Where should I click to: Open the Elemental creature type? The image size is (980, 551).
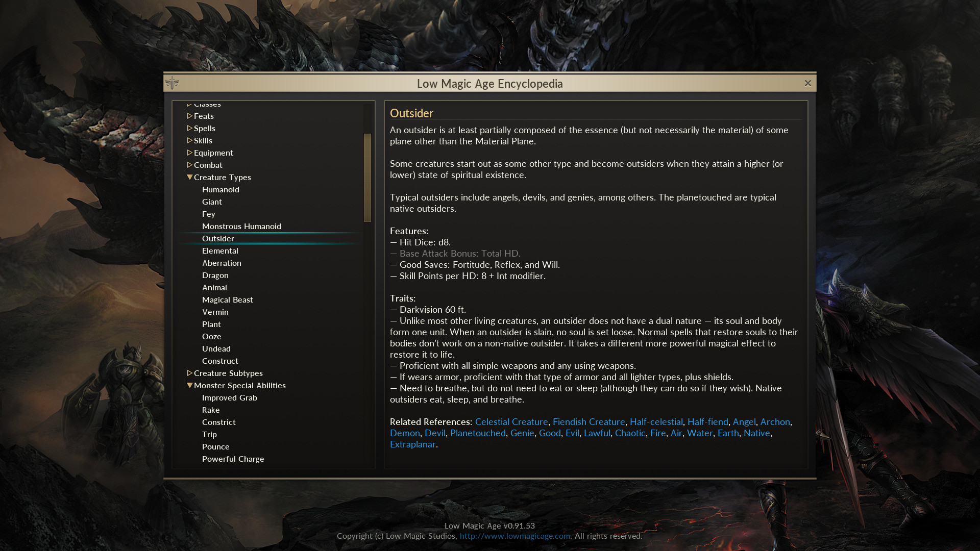[x=220, y=251]
